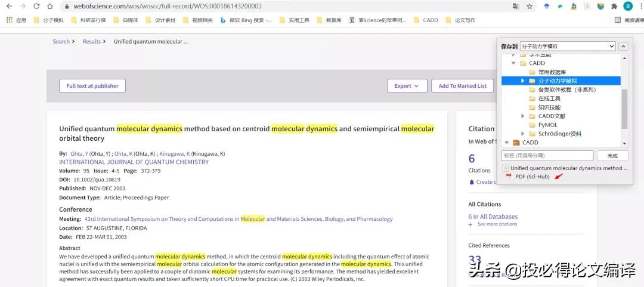The height and width of the screenshot is (287, 644).
Task: Click the browser forward arrow
Action: pyautogui.click(x=23, y=7)
